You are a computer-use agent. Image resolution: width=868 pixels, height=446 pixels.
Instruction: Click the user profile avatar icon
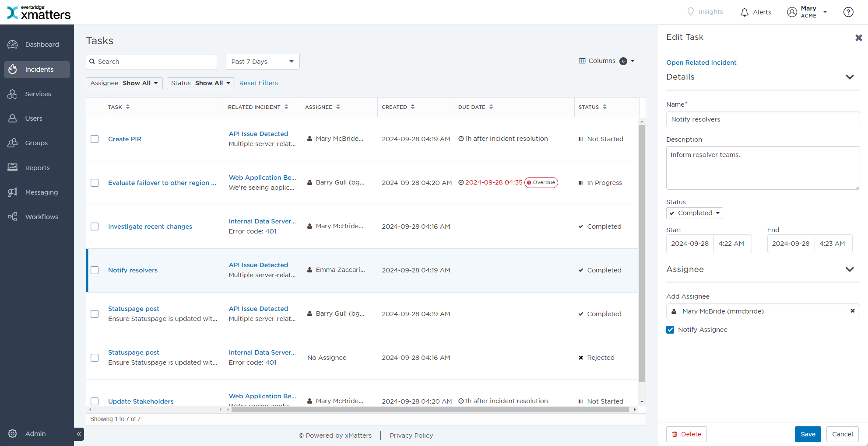coord(792,12)
